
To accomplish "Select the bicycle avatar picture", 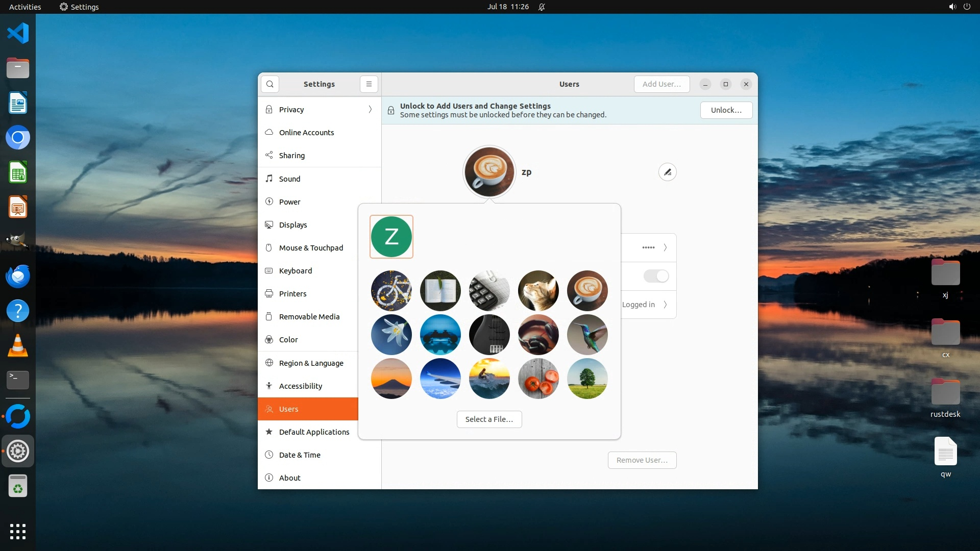I will tap(391, 291).
